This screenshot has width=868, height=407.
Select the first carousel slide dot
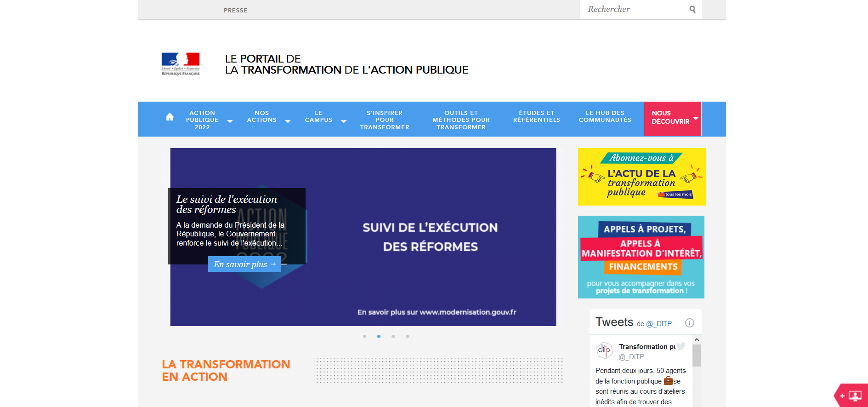[364, 336]
